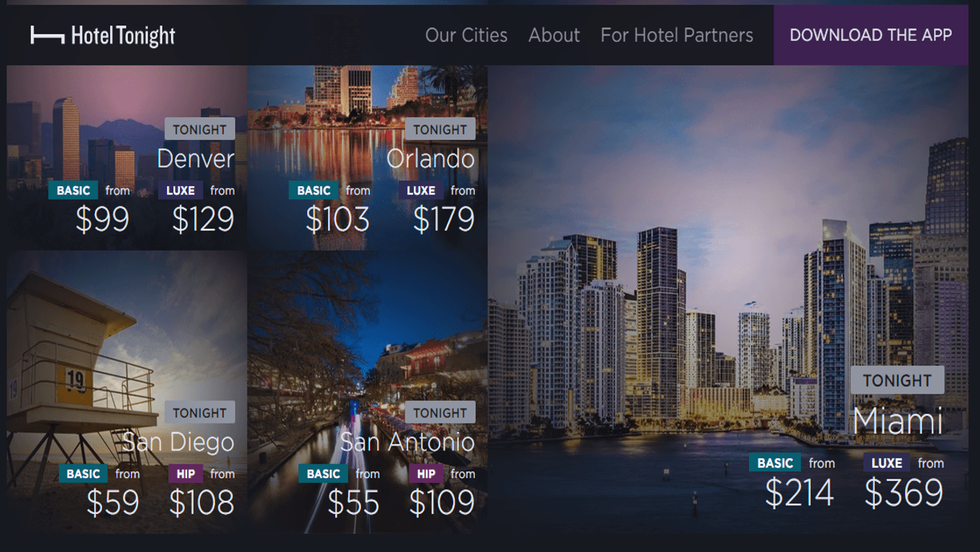
Task: Choose San Diego HIP badge
Action: [x=186, y=474]
